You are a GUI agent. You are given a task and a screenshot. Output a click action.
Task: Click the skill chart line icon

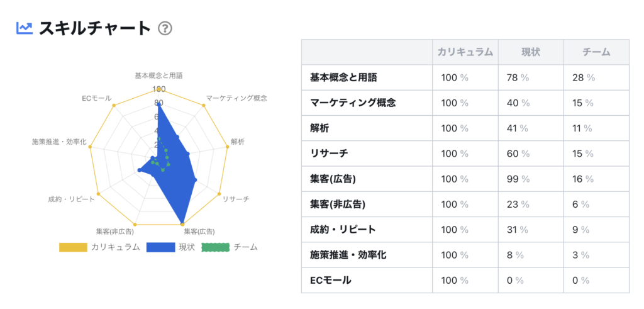(x=25, y=28)
